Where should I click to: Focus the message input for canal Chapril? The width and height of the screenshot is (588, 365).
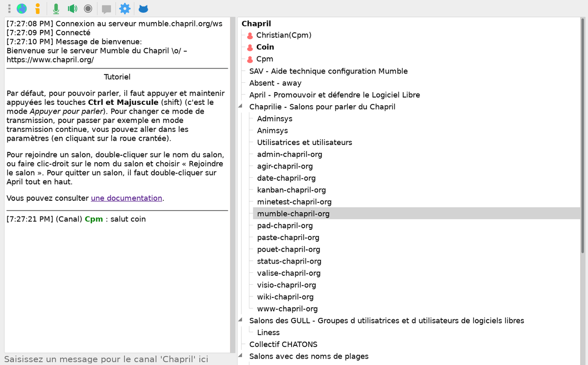(117, 359)
